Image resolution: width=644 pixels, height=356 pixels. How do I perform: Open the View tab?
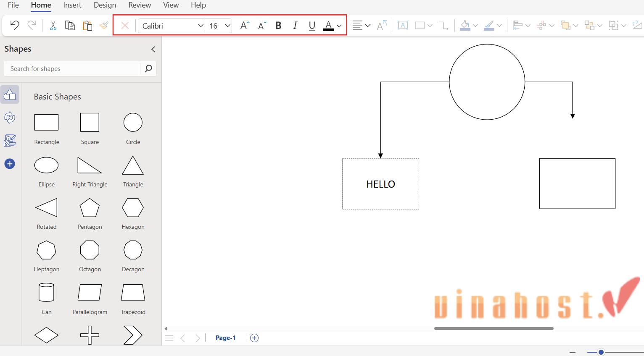tap(171, 5)
